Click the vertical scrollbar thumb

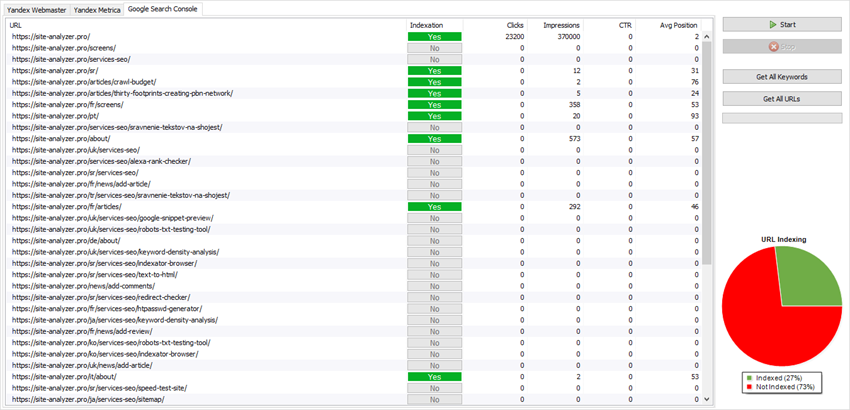[706, 153]
